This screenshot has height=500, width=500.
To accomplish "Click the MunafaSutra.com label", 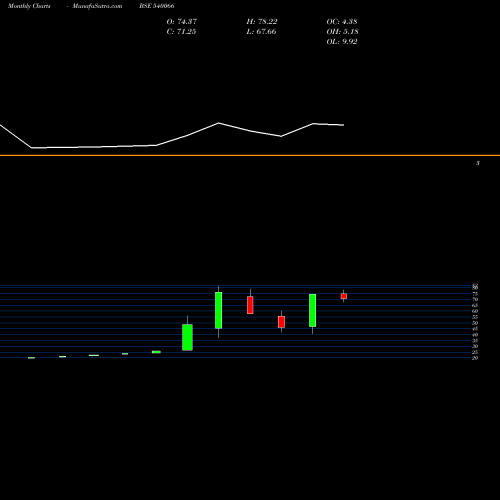I will click(x=97, y=6).
